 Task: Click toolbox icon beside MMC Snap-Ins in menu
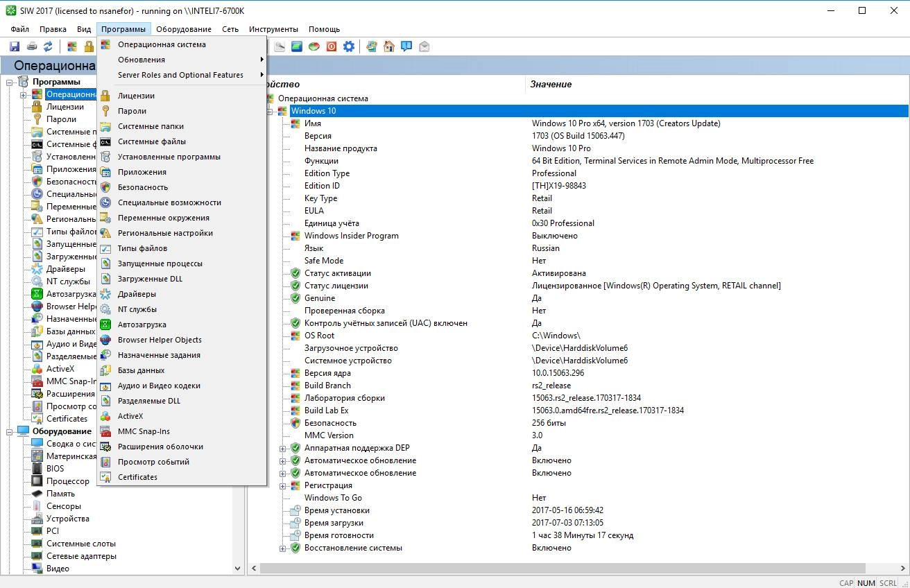(x=105, y=431)
